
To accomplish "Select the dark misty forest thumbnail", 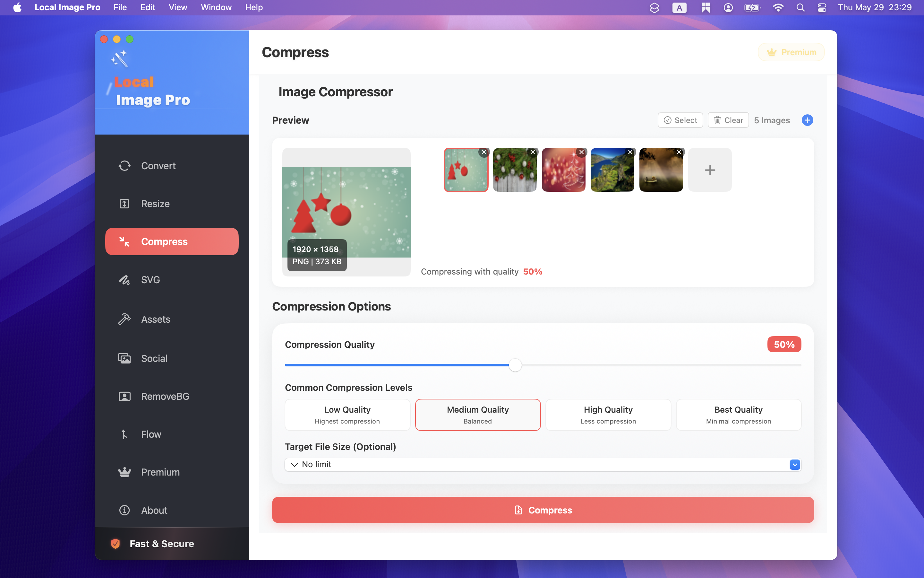I will point(661,170).
